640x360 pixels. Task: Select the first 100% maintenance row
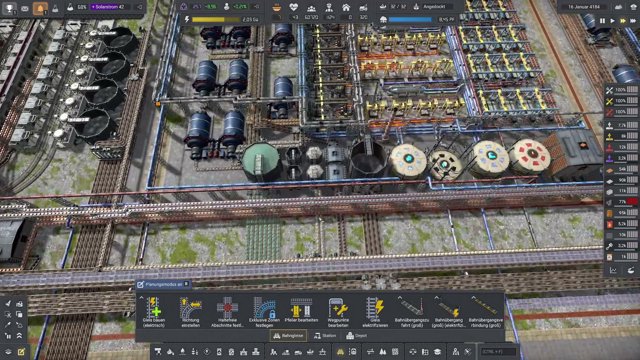622,90
